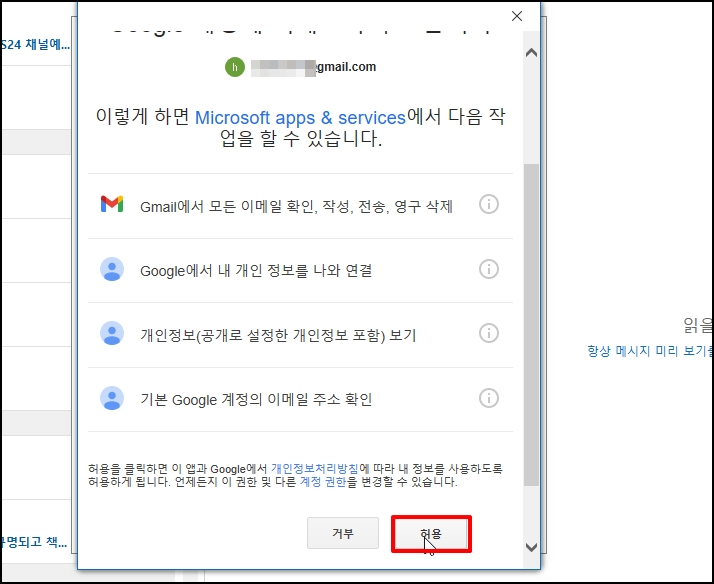Image resolution: width=714 pixels, height=584 pixels.
Task: Click the gmail.com account email text
Action: pyautogui.click(x=314, y=67)
